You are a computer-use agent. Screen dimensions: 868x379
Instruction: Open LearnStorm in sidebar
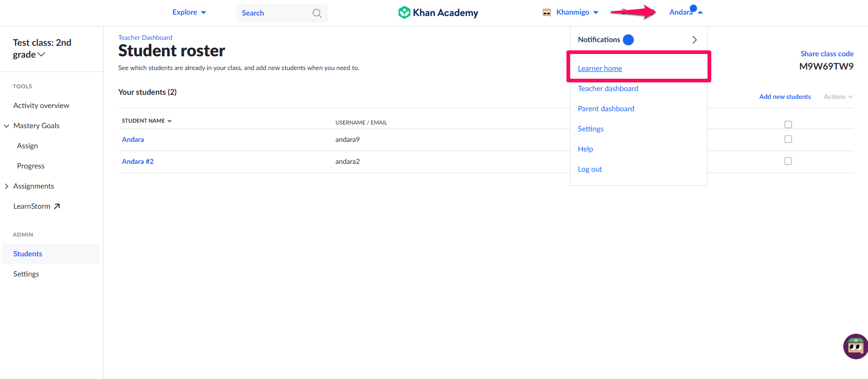37,206
